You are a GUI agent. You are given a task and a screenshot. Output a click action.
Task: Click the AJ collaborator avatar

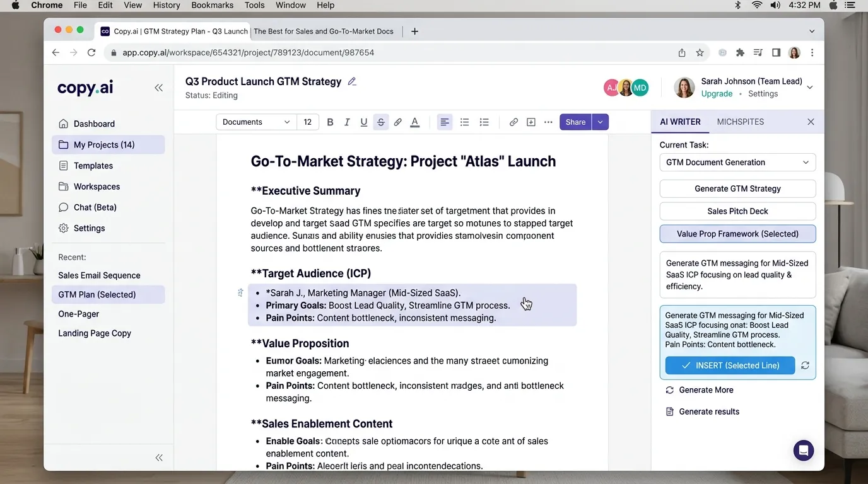[611, 88]
